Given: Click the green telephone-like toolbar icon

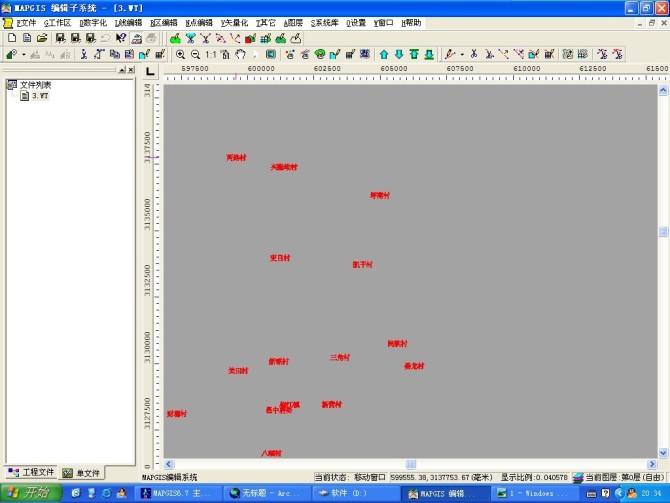Looking at the screenshot, I should (x=320, y=54).
